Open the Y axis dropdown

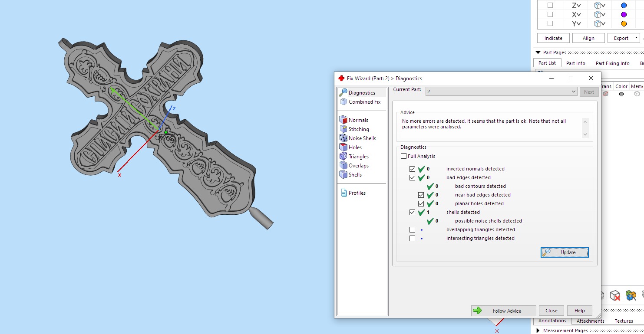(x=576, y=23)
